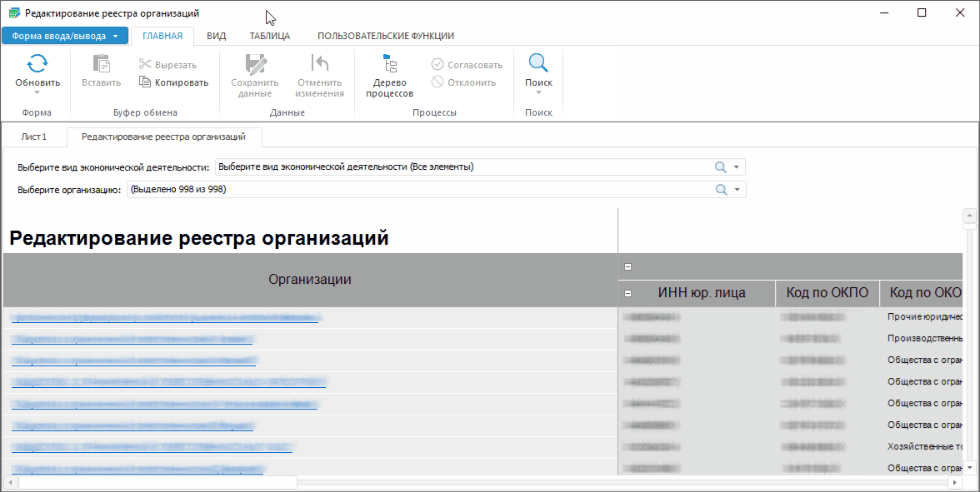Click the application icon in title bar

(13, 12)
